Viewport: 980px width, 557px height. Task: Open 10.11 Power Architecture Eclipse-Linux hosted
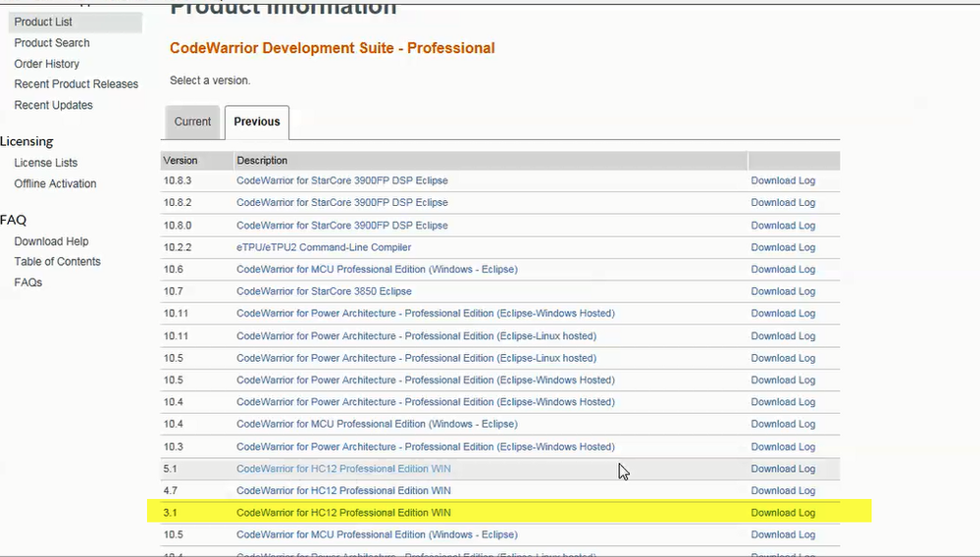pyautogui.click(x=416, y=336)
